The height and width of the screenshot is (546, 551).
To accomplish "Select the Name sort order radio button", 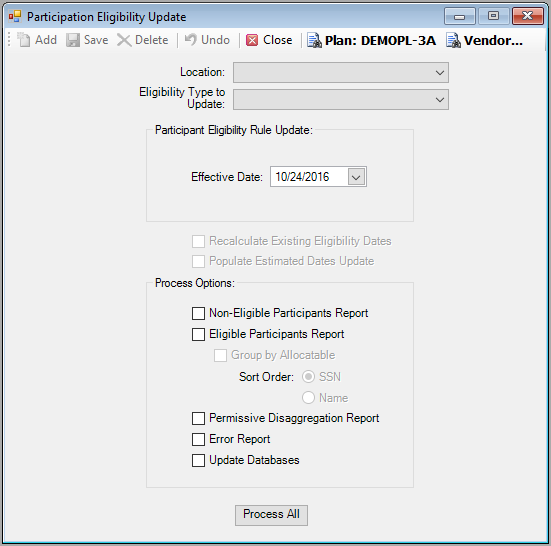I will pyautogui.click(x=308, y=398).
